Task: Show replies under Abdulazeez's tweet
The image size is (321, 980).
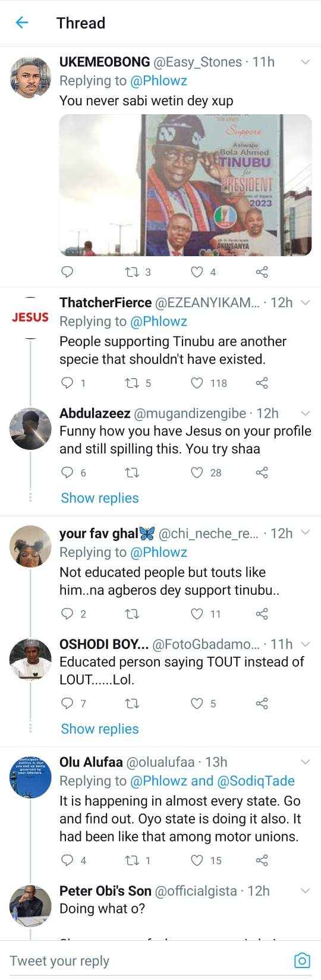Action: click(x=100, y=498)
